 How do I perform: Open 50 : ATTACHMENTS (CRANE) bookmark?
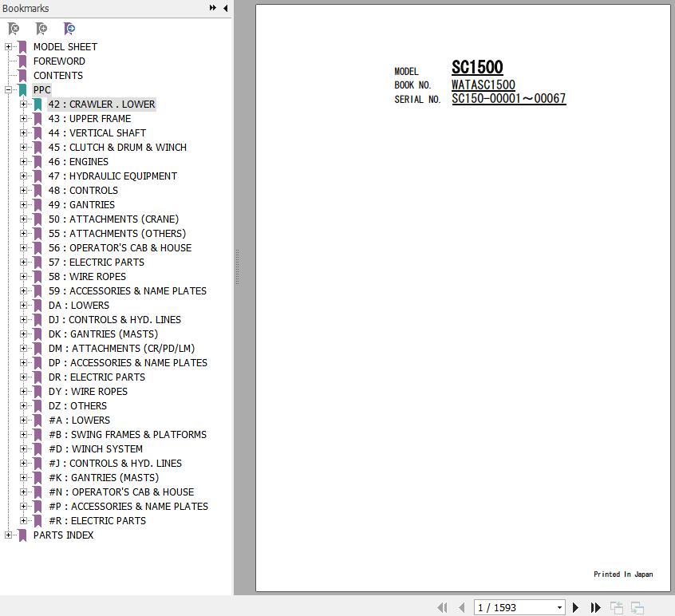pyautogui.click(x=113, y=219)
